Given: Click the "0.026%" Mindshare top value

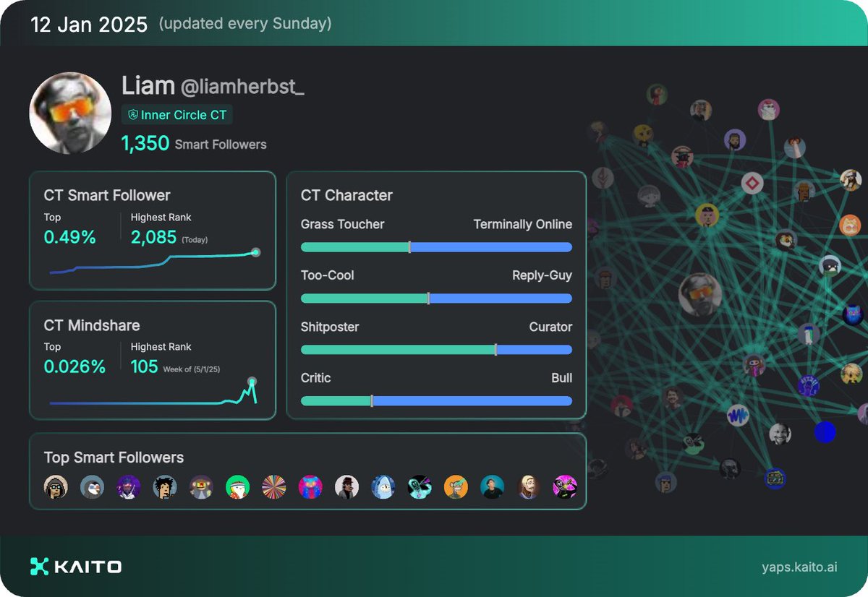Looking at the screenshot, I should [x=75, y=366].
